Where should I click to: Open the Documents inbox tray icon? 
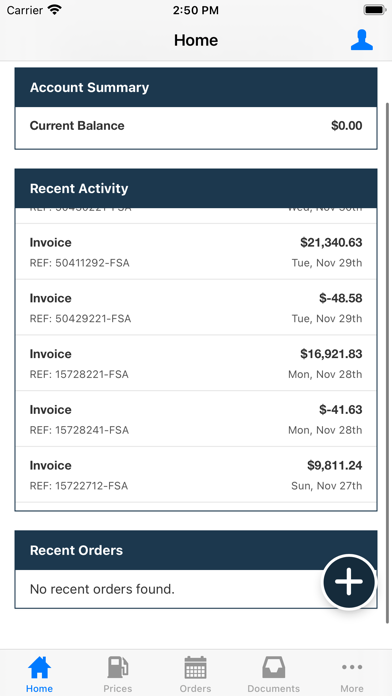tap(273, 667)
